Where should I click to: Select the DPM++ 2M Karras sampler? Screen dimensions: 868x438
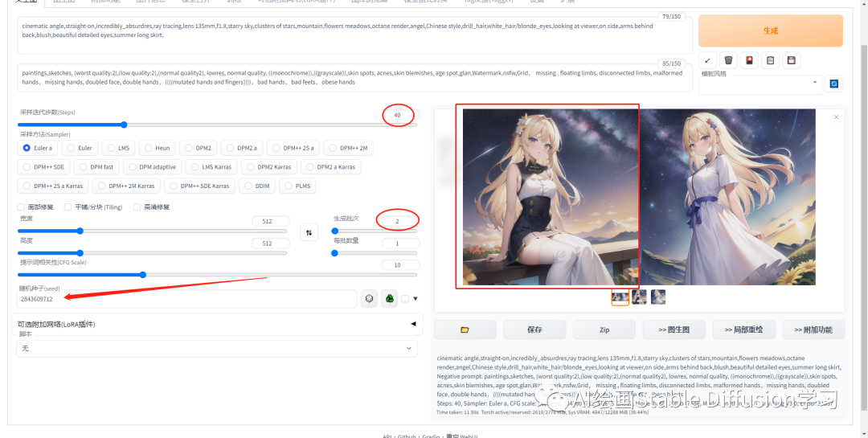pos(126,186)
